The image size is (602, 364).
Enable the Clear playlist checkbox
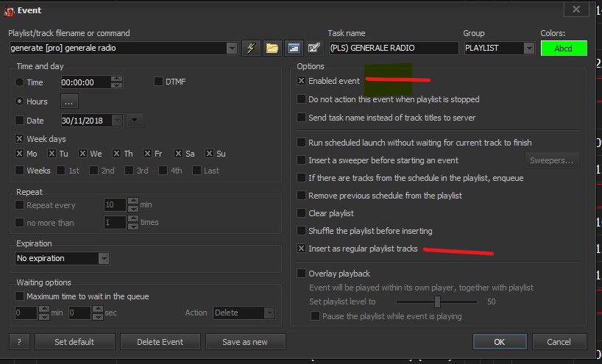tap(302, 213)
